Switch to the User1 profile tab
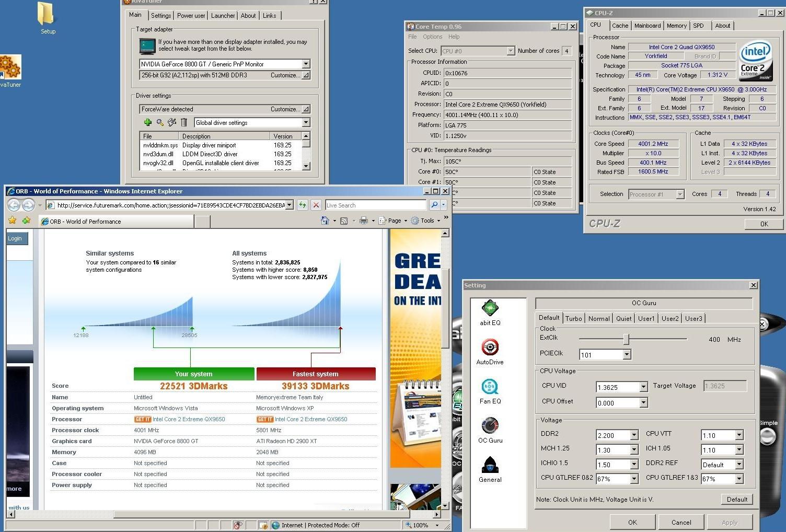The width and height of the screenshot is (786, 532). [x=646, y=318]
